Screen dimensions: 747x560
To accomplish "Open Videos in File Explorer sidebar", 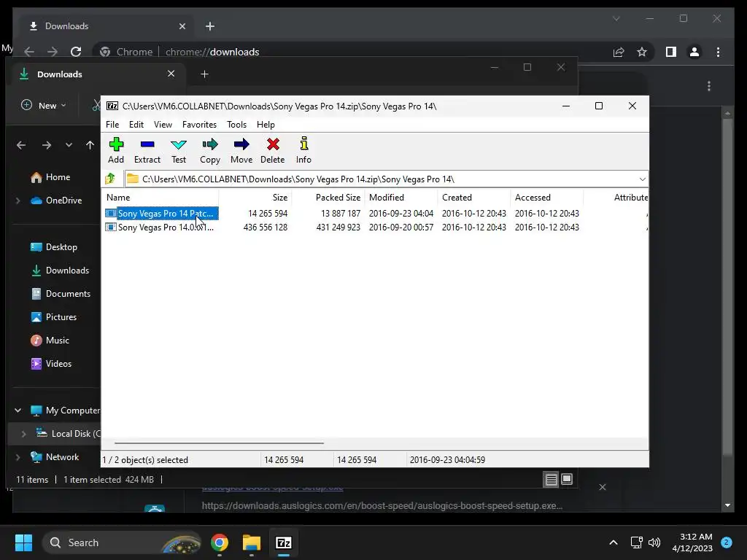I will coord(51,364).
